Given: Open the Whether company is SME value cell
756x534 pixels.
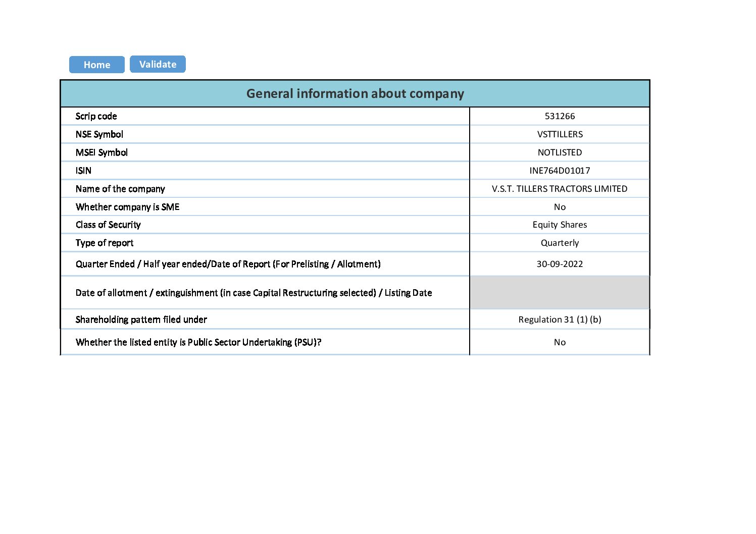Looking at the screenshot, I should point(559,207).
